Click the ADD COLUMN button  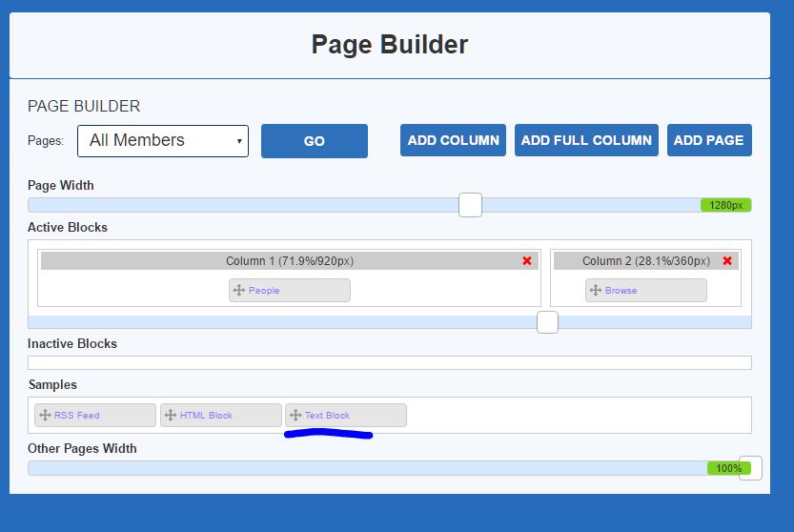click(453, 140)
